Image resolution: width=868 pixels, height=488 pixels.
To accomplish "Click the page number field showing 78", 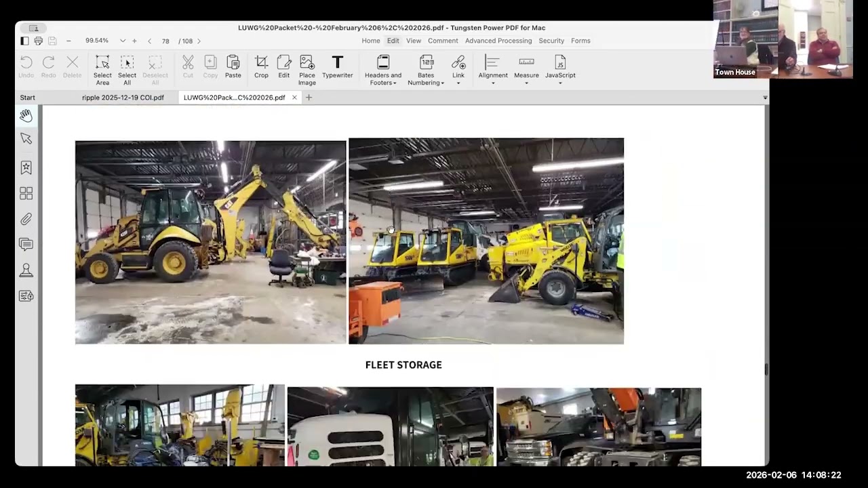I will point(165,41).
